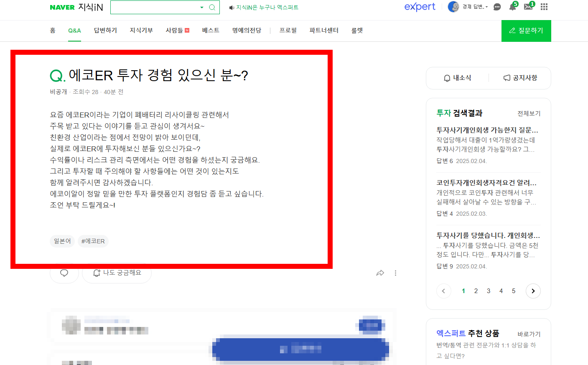588x365 pixels.
Task: Open 공지사항 notices
Action: click(x=520, y=78)
